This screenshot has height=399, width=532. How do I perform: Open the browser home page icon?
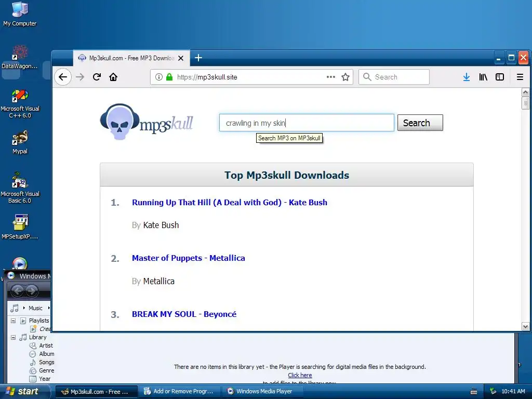[113, 77]
